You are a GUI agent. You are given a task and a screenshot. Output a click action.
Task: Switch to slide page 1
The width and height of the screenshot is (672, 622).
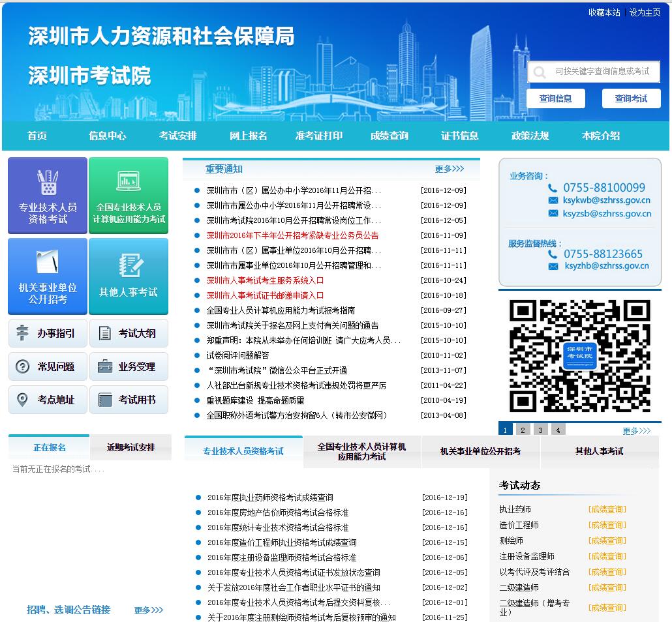[505, 430]
